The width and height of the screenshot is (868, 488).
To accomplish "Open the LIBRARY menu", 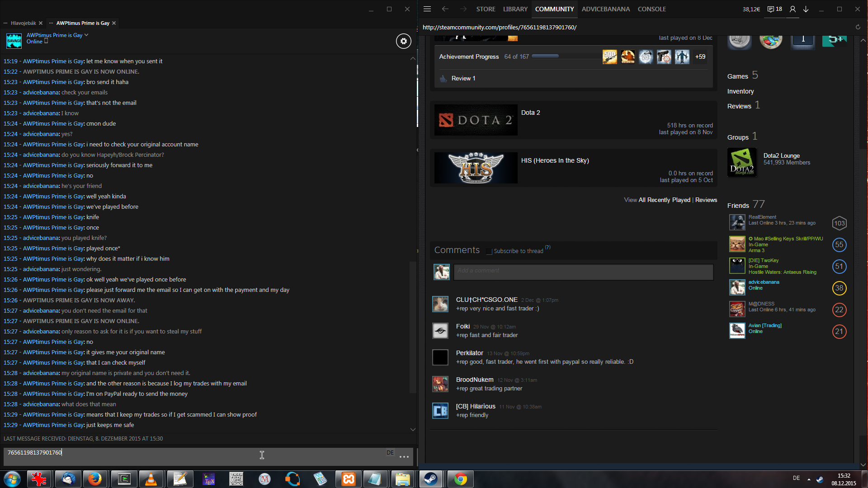I will point(515,9).
